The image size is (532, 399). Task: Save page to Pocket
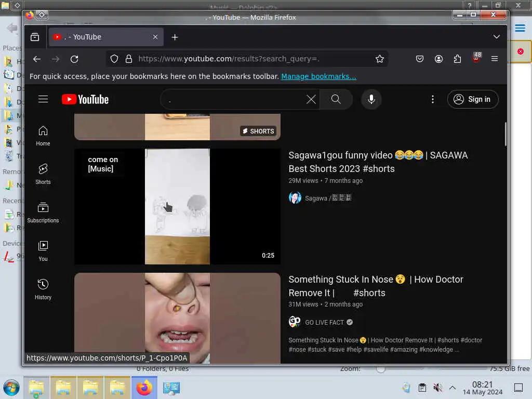420,59
